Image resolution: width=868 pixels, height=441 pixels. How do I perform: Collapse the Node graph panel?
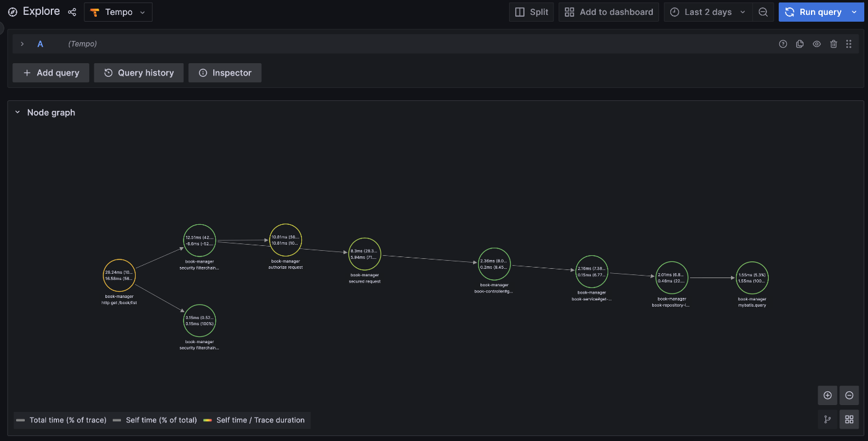pyautogui.click(x=17, y=112)
